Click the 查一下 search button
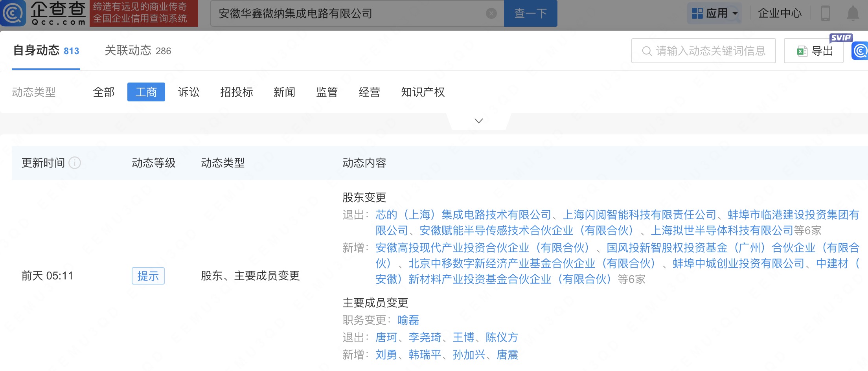 [x=530, y=13]
